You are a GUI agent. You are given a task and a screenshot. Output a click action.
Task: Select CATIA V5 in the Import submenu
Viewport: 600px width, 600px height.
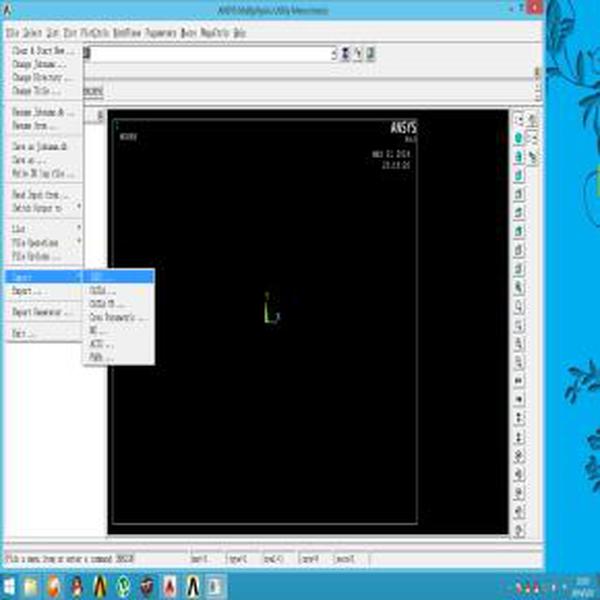coord(119,304)
